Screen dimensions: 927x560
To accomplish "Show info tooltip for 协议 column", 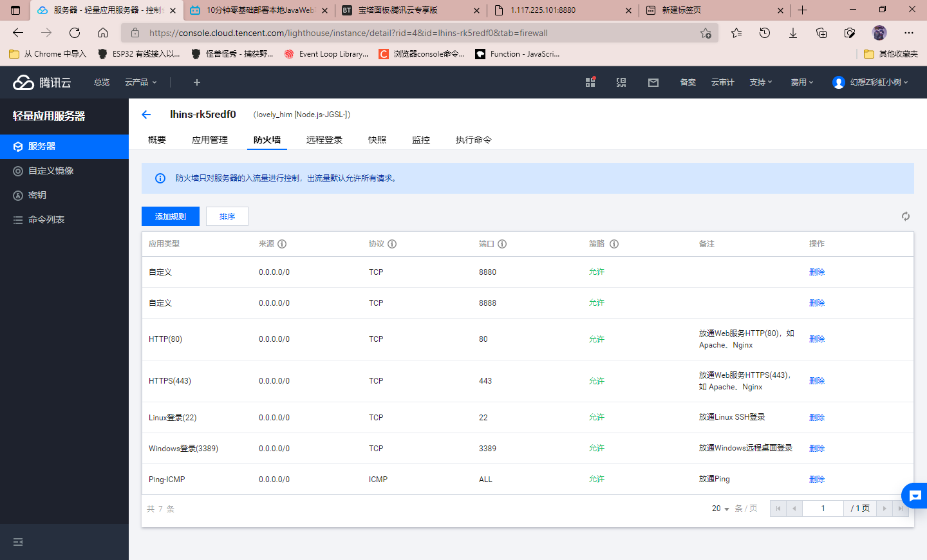I will pyautogui.click(x=392, y=244).
